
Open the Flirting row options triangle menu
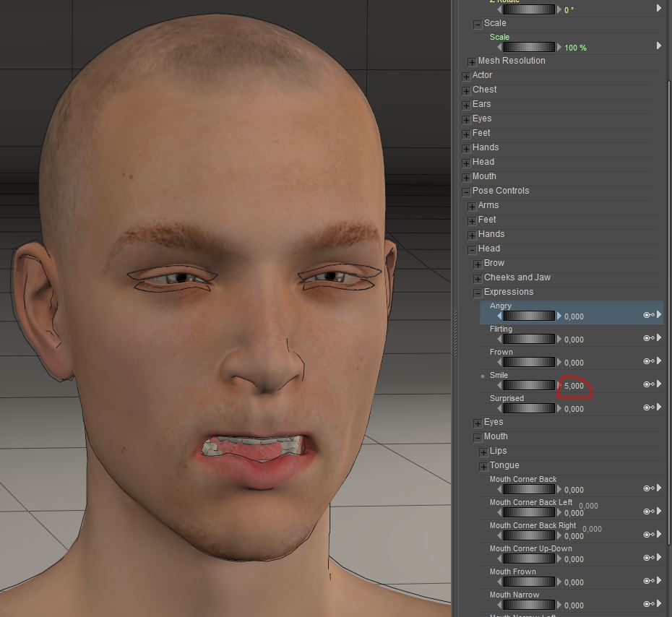[659, 338]
